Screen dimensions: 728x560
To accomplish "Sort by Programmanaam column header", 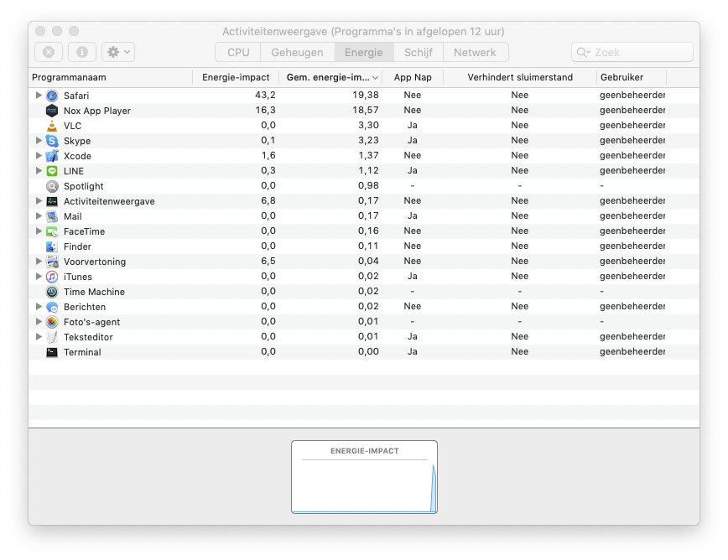I will pyautogui.click(x=111, y=77).
